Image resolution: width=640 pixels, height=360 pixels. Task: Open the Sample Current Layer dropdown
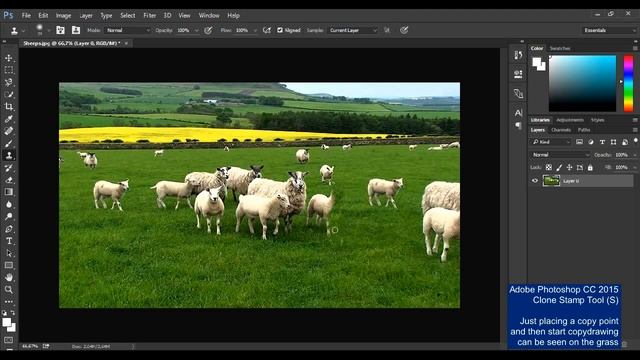(353, 30)
